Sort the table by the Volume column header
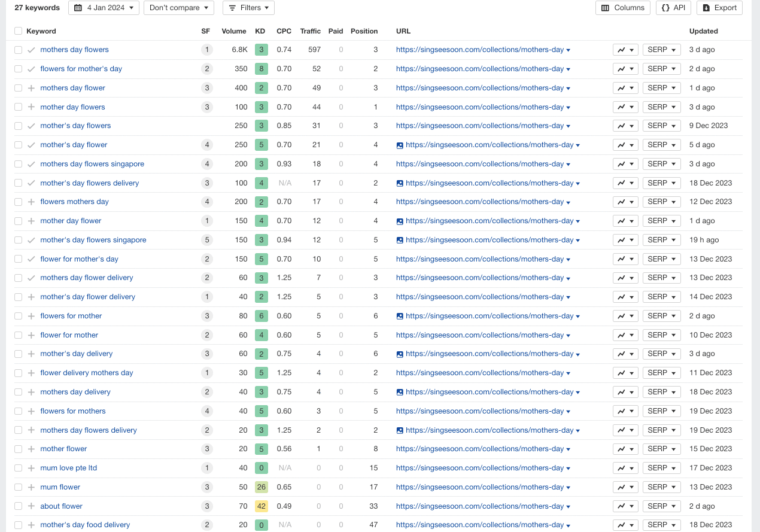 tap(233, 31)
